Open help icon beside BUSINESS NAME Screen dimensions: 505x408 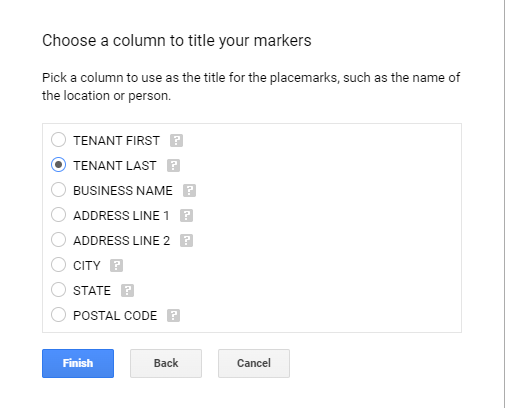(x=189, y=190)
